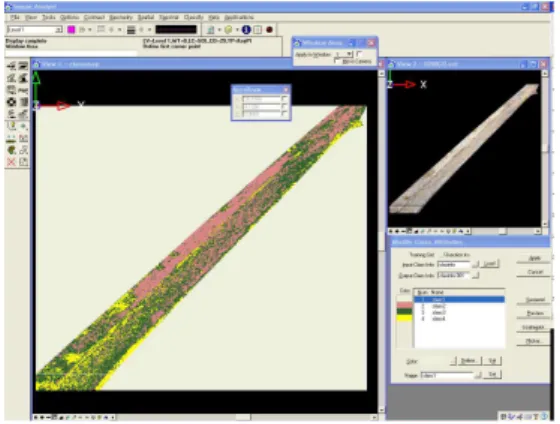Click the red X palette icon
This screenshot has width=560, height=424.
(11, 162)
